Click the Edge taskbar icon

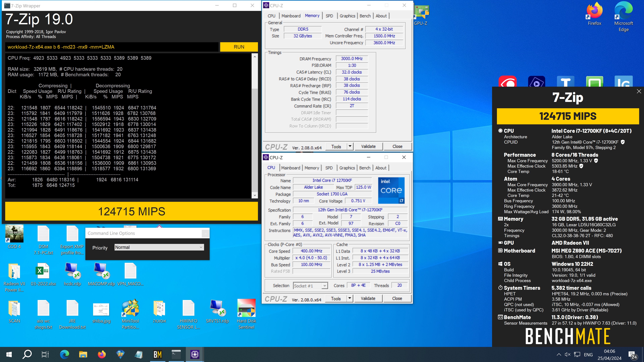pyautogui.click(x=64, y=354)
